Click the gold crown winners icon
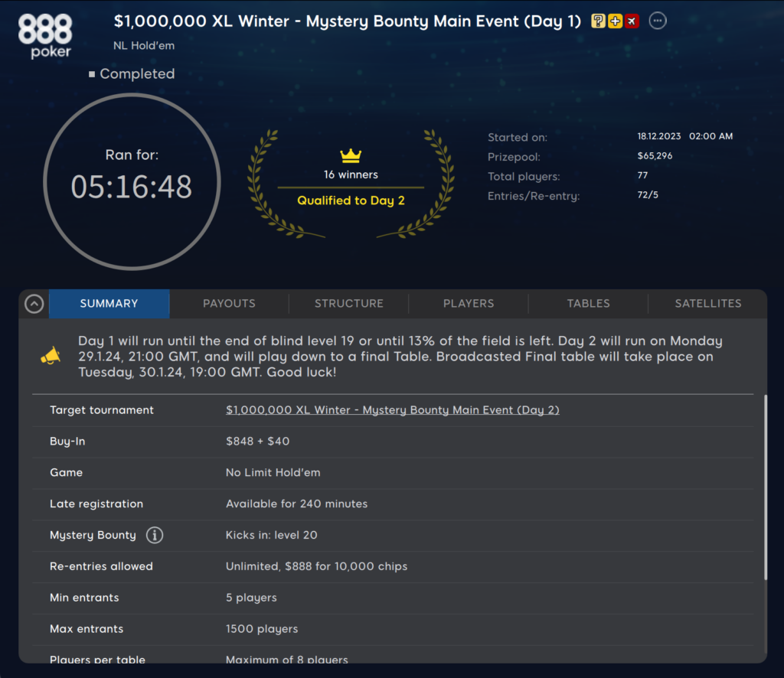 coord(351,156)
